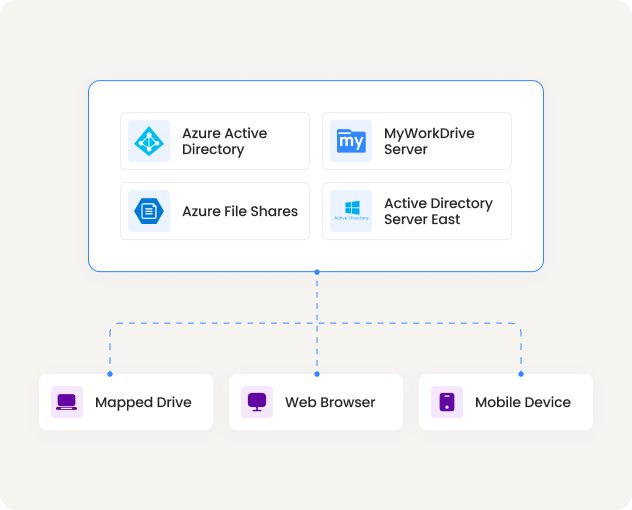This screenshot has height=510, width=632.
Task: Click the MyWorkDrive folder icon
Action: (351, 141)
